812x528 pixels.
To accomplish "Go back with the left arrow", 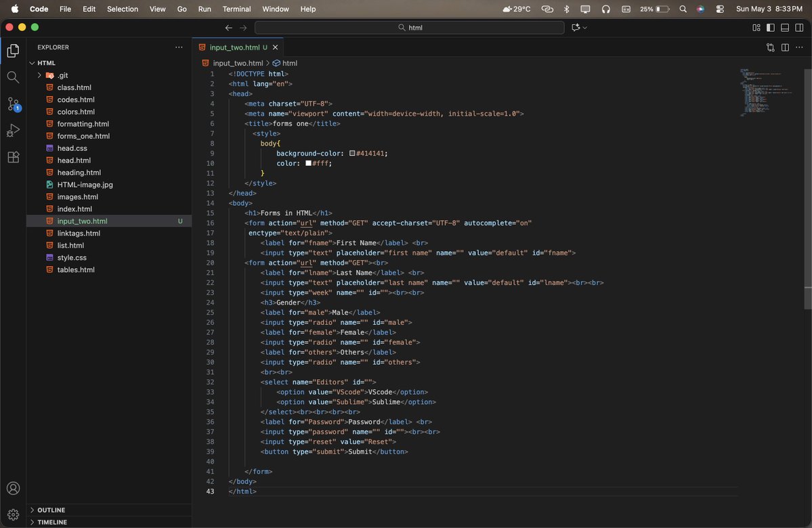I will click(228, 28).
